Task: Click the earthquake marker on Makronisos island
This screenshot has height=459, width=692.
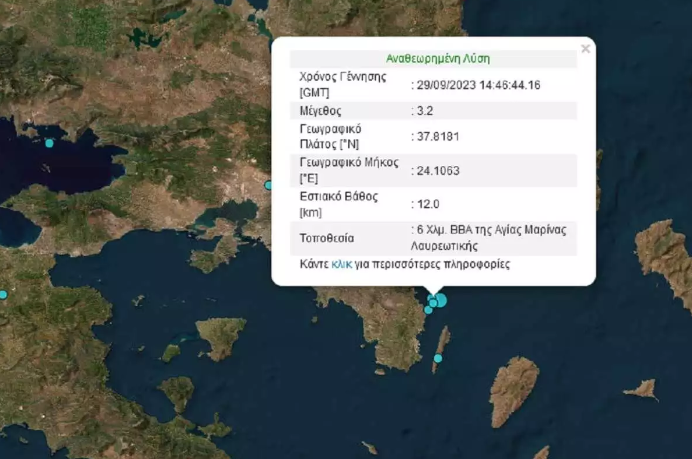Action: [x=438, y=357]
